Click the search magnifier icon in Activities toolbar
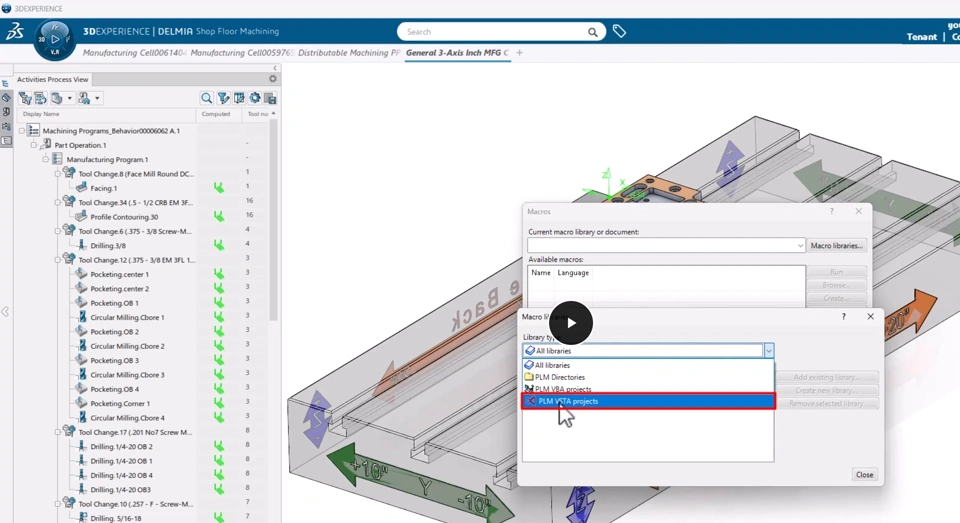Viewport: 960px width, 523px height. click(206, 98)
